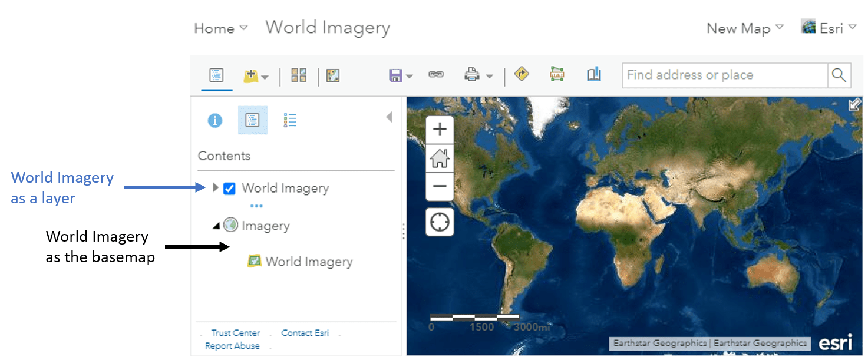The image size is (868, 360).
Task: Click the Find address or place field
Action: [x=725, y=75]
